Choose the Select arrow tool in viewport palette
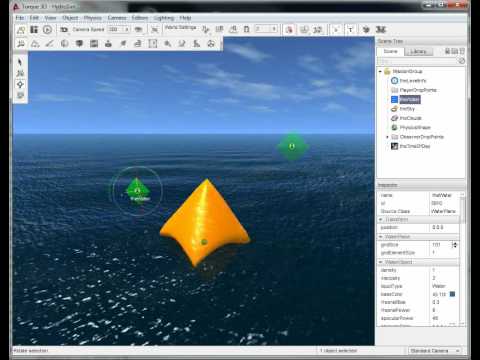This screenshot has width=480, height=360. tap(20, 62)
